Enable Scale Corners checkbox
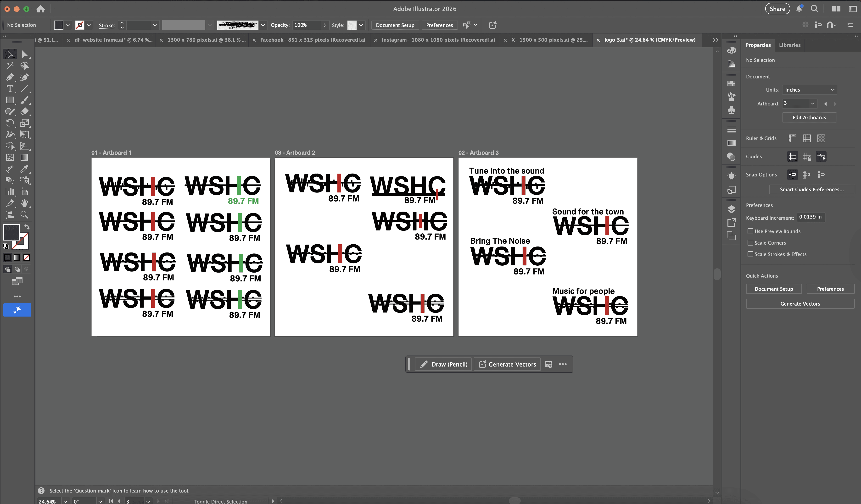 click(x=750, y=243)
